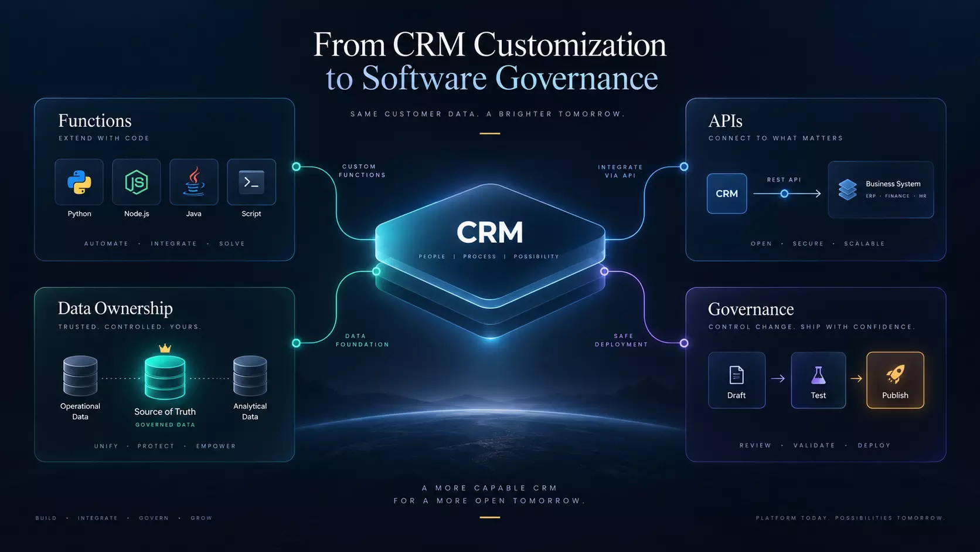Click the Governance panel heading
The height and width of the screenshot is (552, 980).
[751, 309]
